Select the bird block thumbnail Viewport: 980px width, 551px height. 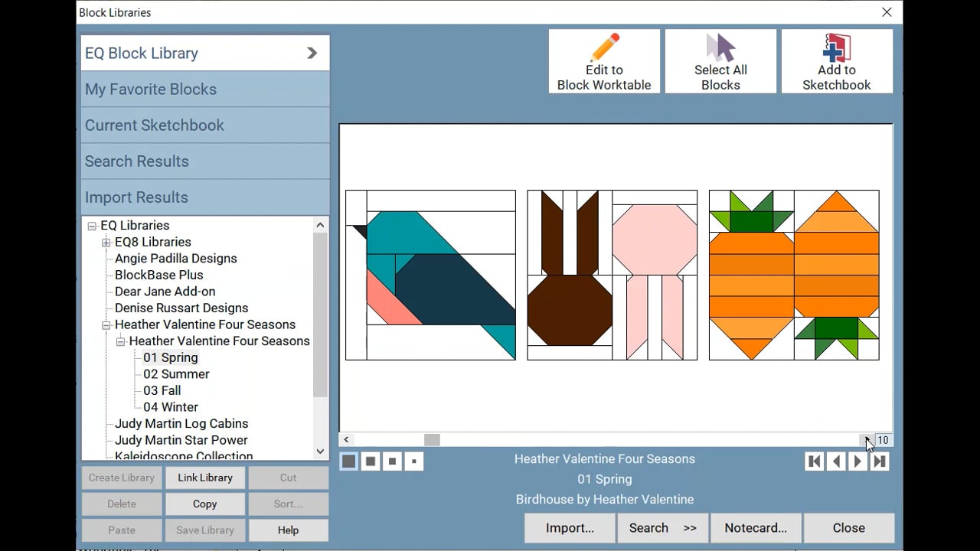coord(430,275)
